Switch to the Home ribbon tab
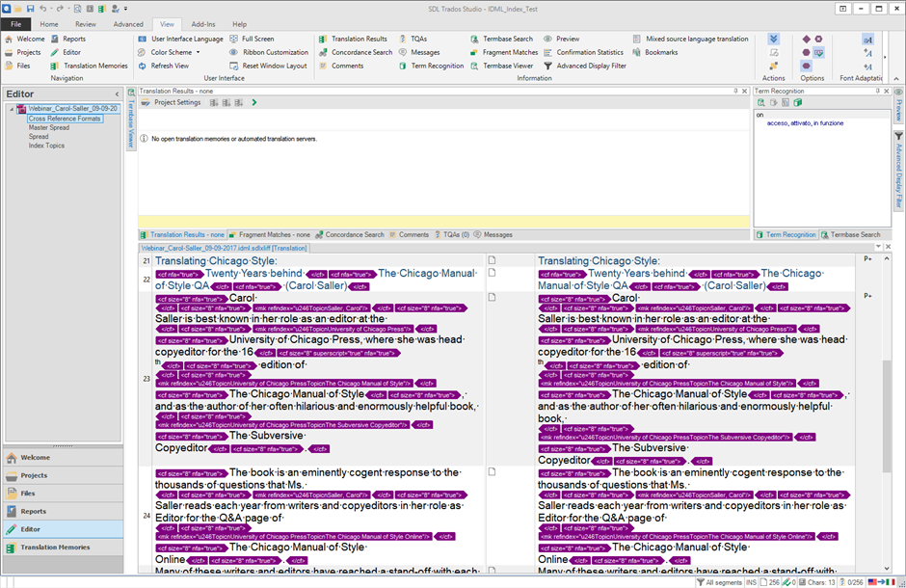906x588 pixels. 49,24
